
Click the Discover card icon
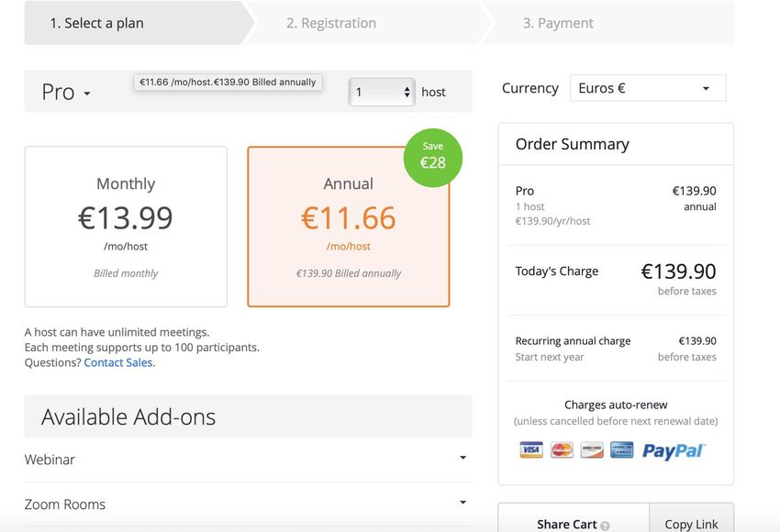pyautogui.click(x=592, y=450)
